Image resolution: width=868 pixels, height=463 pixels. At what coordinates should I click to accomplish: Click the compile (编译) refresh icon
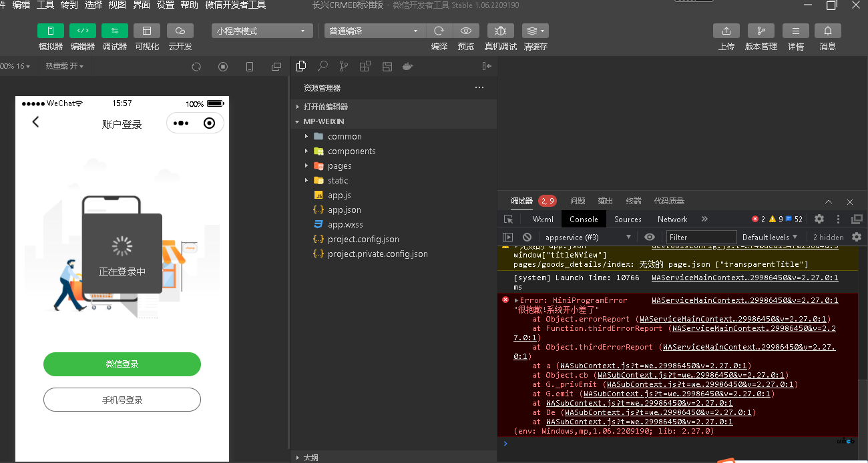point(439,31)
